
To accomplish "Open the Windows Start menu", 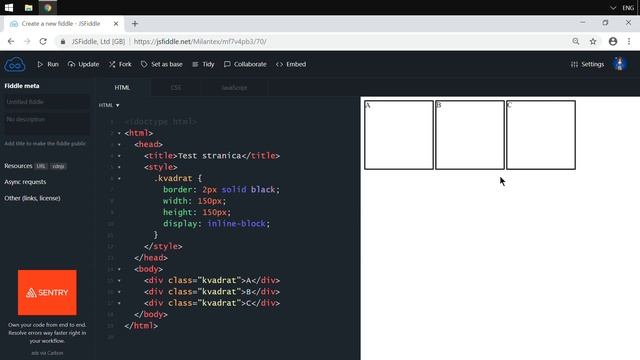I will (9, 7).
